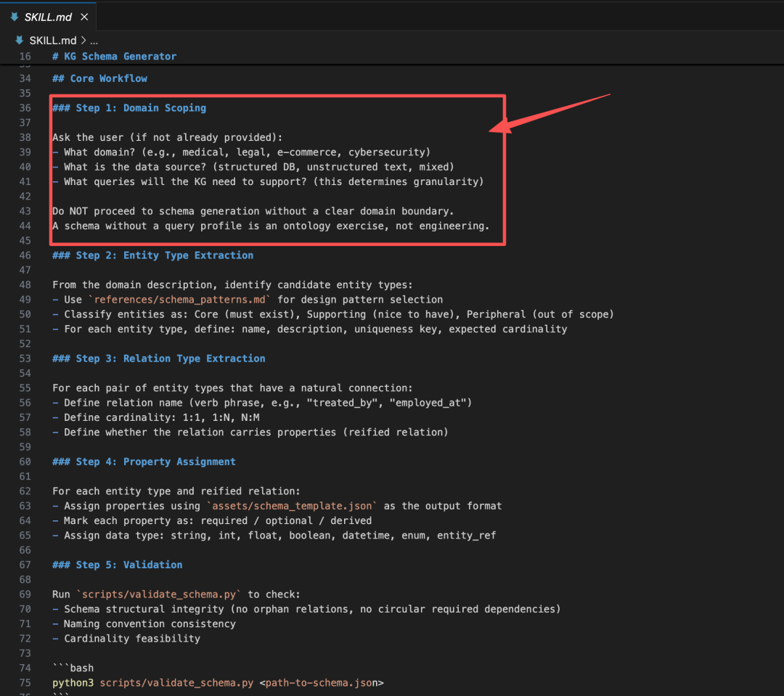Click line number 36 in the gutter
Viewport: 784px width, 696px height.
click(25, 108)
